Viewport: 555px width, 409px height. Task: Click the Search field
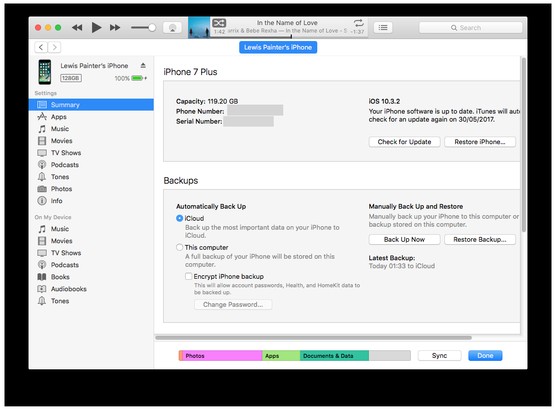(x=470, y=28)
